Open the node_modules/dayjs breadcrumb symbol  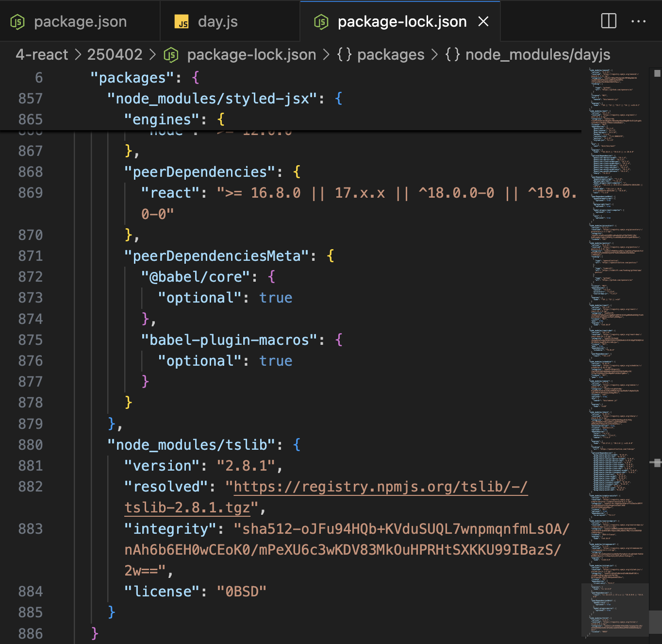coord(538,54)
